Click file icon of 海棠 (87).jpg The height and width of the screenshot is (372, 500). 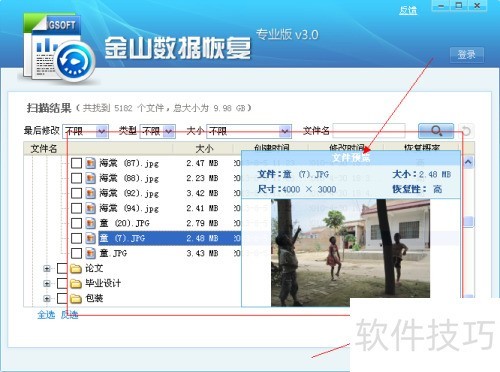[x=90, y=163]
